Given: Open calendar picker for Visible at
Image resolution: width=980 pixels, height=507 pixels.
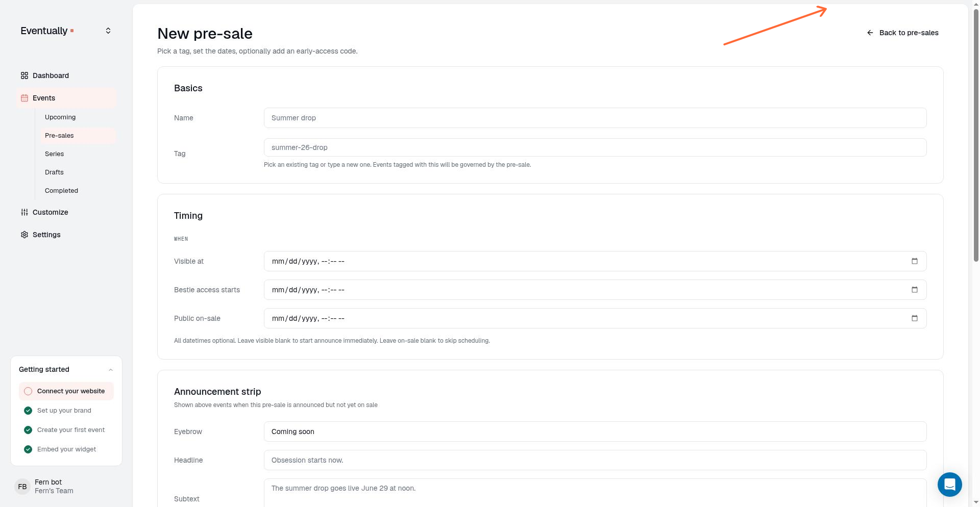Looking at the screenshot, I should click(915, 261).
